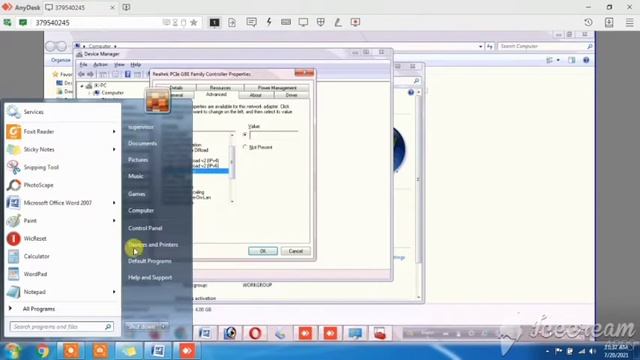Screen dimensions: 640x360
Task: Switch to About tab
Action: pyautogui.click(x=256, y=95)
